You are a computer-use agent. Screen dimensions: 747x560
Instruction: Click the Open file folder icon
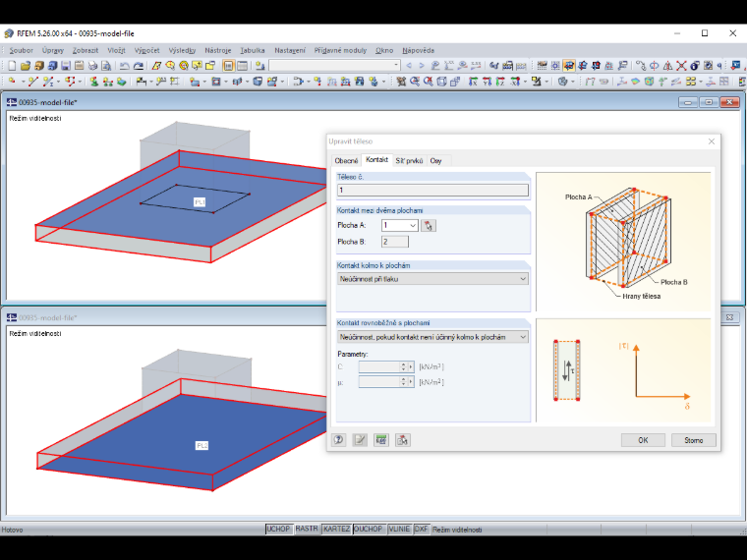pyautogui.click(x=26, y=66)
